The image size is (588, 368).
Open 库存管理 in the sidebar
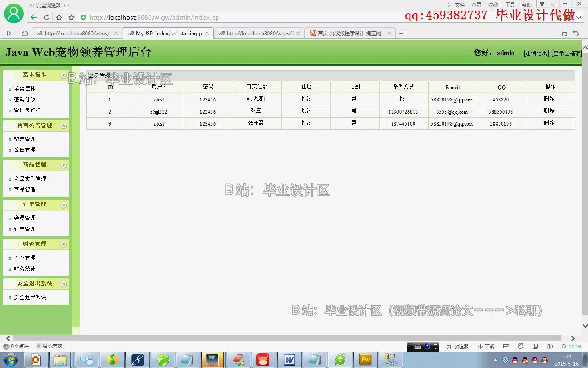tap(24, 258)
